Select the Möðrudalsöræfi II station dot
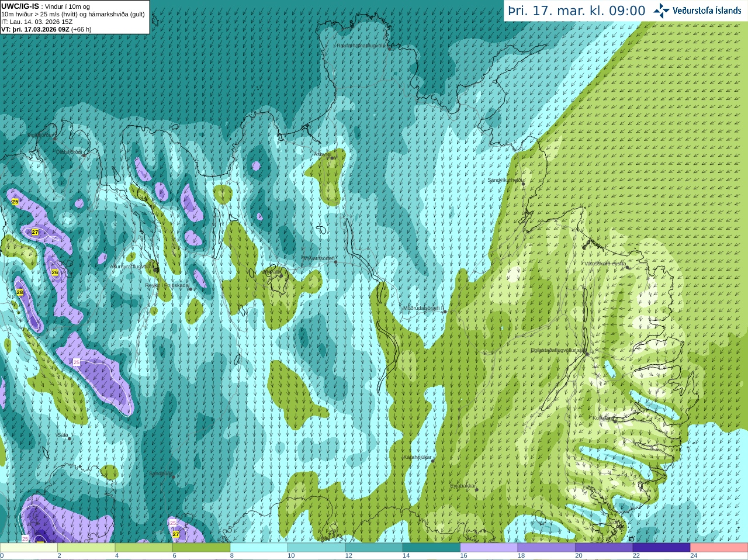 point(445,312)
